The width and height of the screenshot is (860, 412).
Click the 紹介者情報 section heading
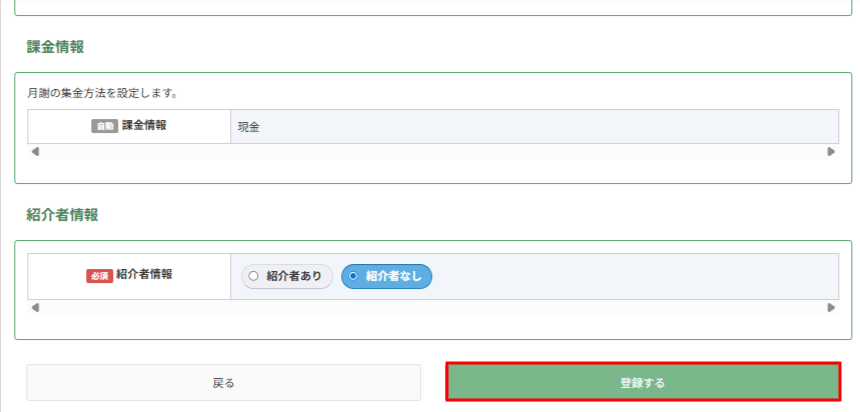[x=63, y=215]
